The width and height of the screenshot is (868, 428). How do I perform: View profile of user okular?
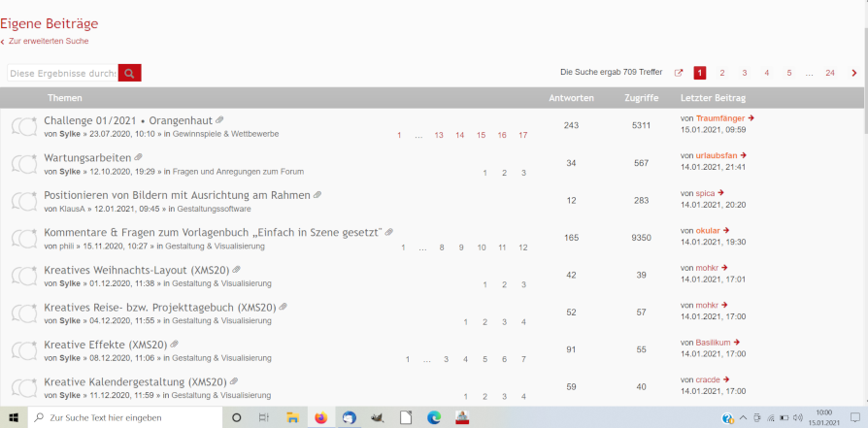[x=708, y=230]
